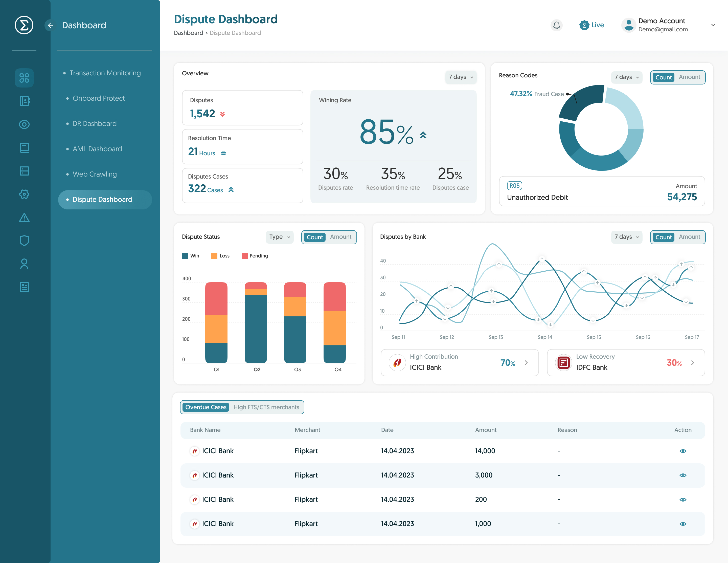The height and width of the screenshot is (563, 728).
Task: Open the user profile icon in the sidebar
Action: tap(24, 264)
